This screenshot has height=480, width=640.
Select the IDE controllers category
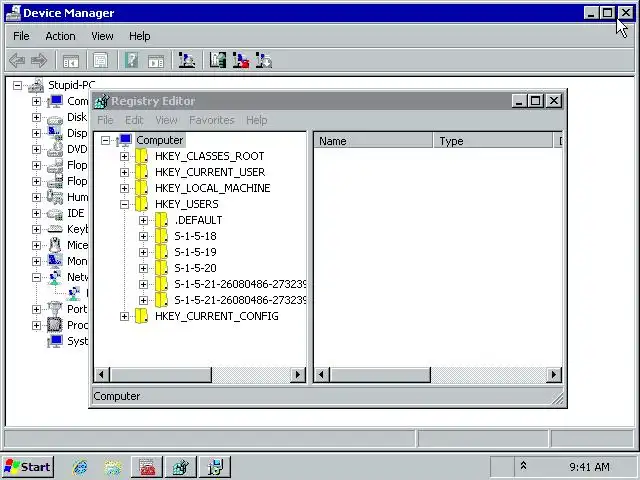pos(76,213)
